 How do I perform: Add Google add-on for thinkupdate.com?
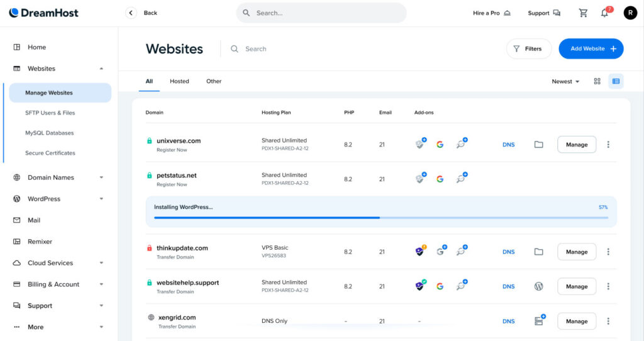[x=441, y=250]
